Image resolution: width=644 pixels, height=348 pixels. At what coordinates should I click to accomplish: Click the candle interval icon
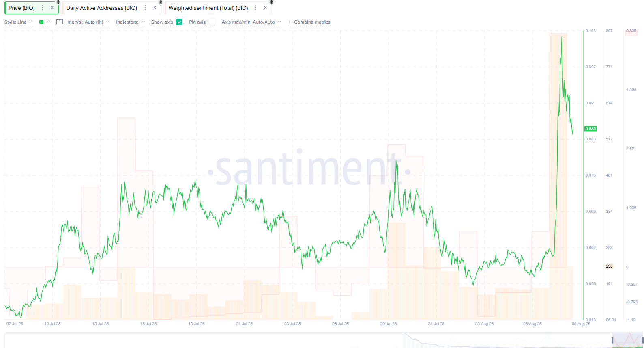[x=60, y=22]
